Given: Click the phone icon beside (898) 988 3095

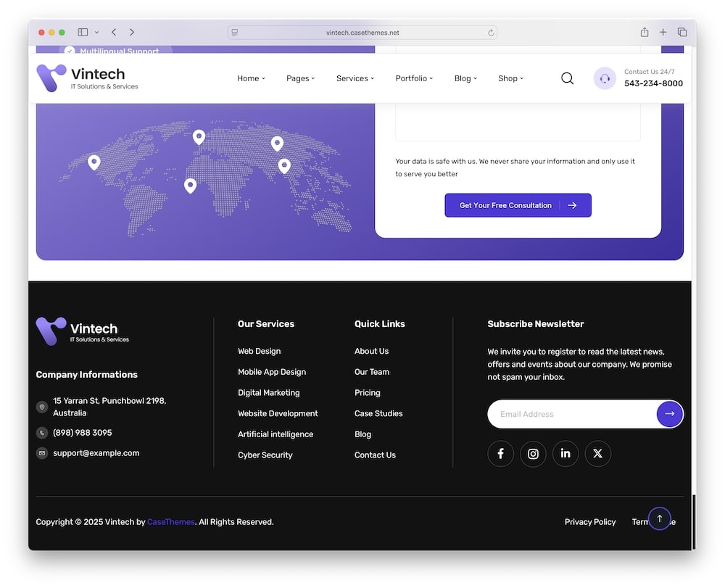Looking at the screenshot, I should click(x=42, y=433).
